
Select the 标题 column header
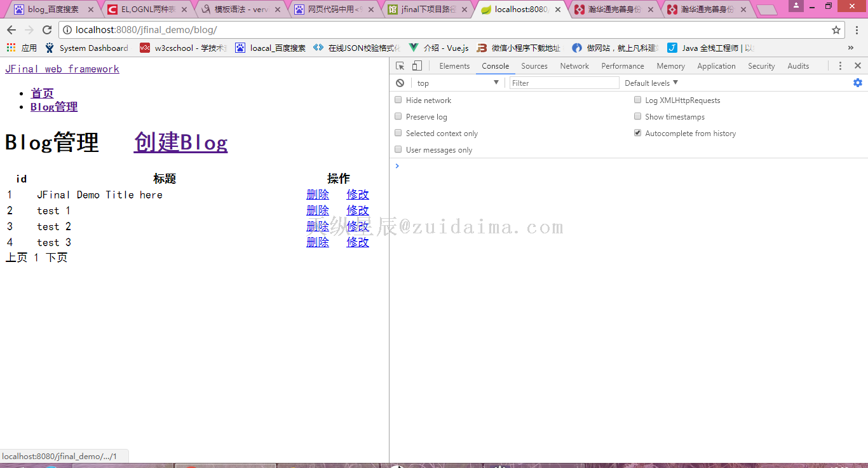pos(165,179)
